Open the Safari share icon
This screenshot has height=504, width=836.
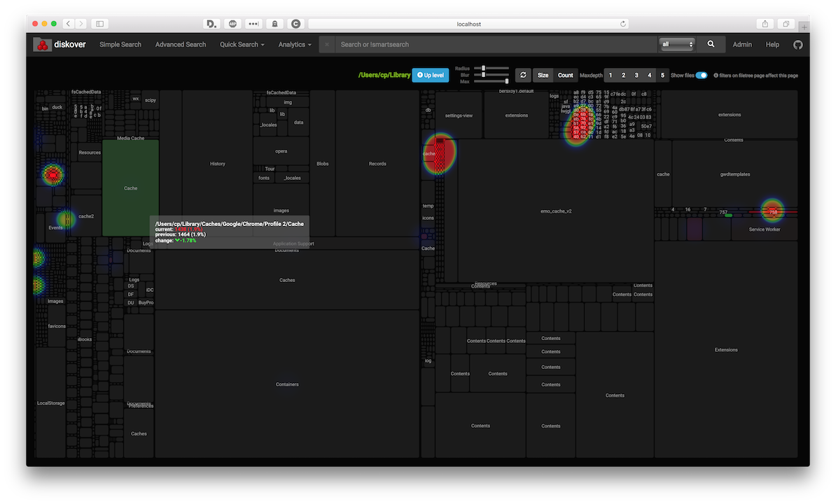[x=765, y=23]
